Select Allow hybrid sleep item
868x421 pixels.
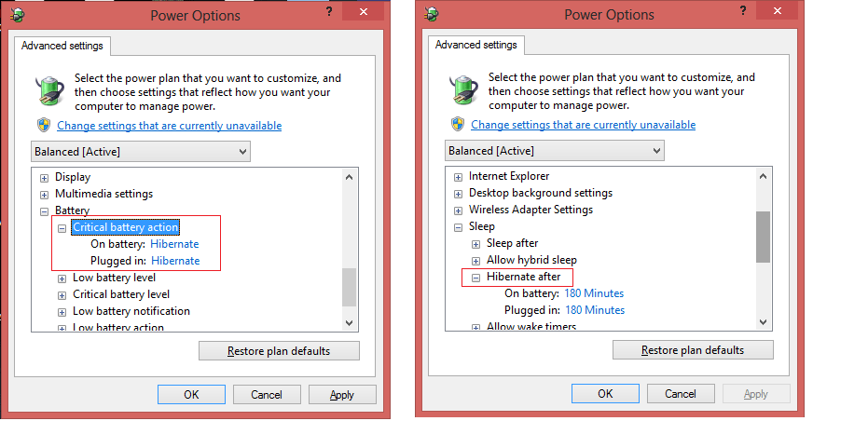click(531, 260)
